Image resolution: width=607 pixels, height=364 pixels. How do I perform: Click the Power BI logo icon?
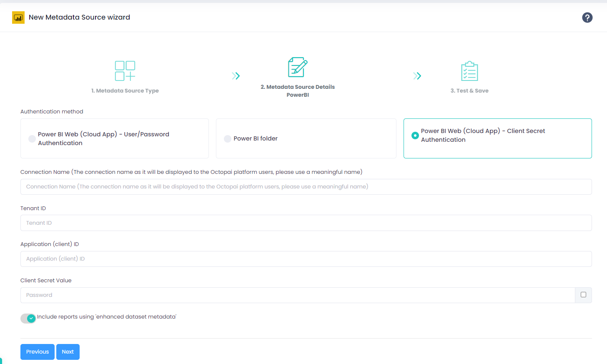pos(18,18)
